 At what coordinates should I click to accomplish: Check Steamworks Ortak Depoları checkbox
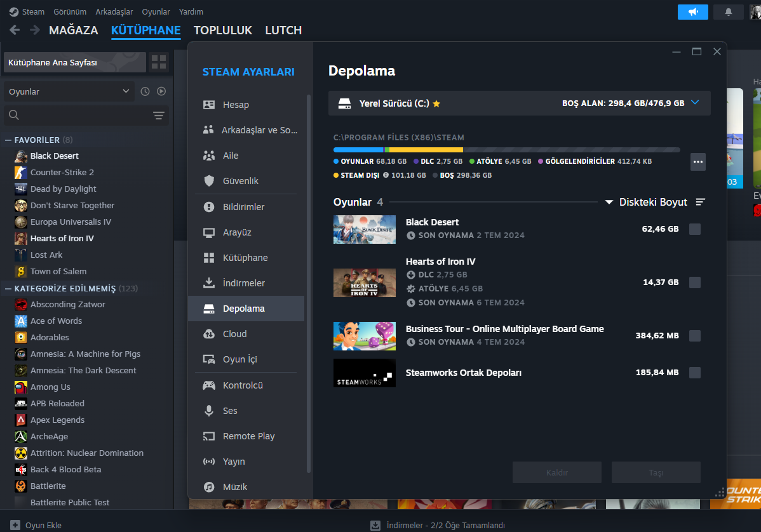695,373
